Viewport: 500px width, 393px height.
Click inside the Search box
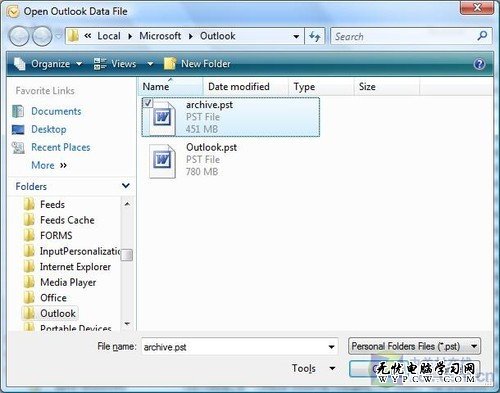click(x=403, y=36)
